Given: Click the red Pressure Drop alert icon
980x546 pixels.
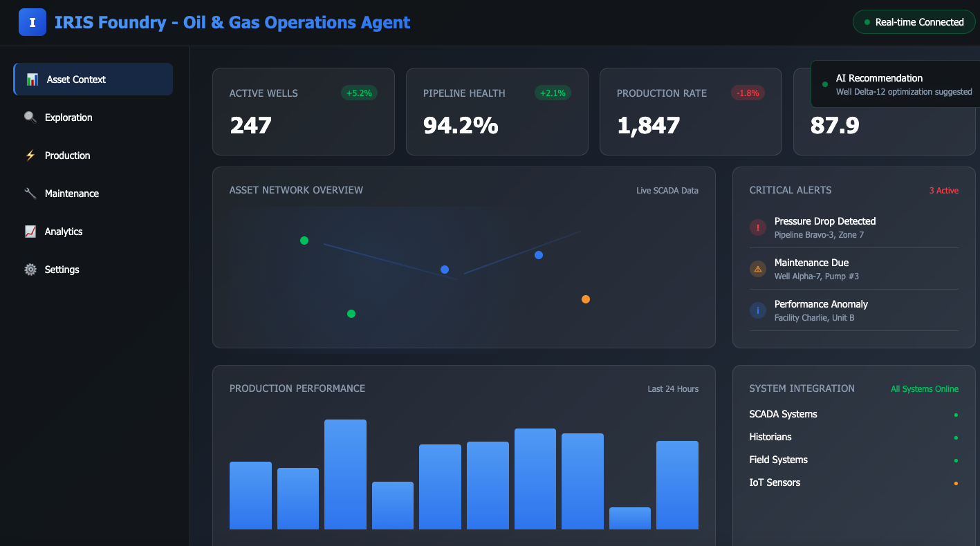Looking at the screenshot, I should [758, 227].
